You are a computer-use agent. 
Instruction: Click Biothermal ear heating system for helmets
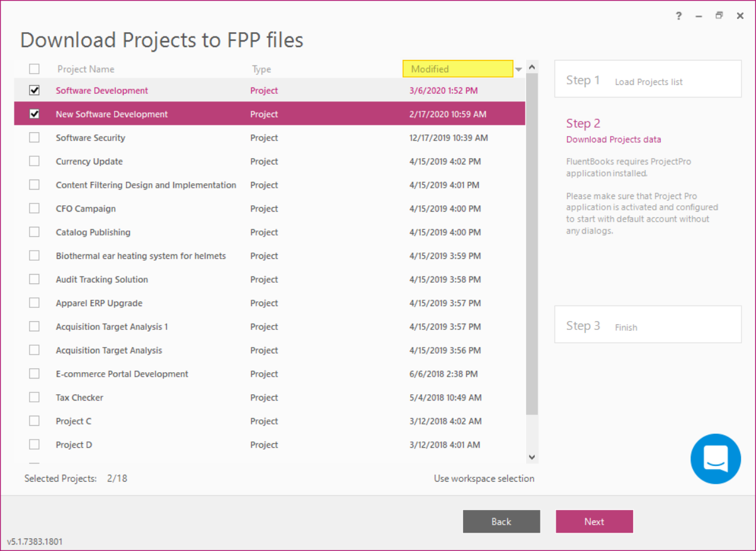click(141, 256)
